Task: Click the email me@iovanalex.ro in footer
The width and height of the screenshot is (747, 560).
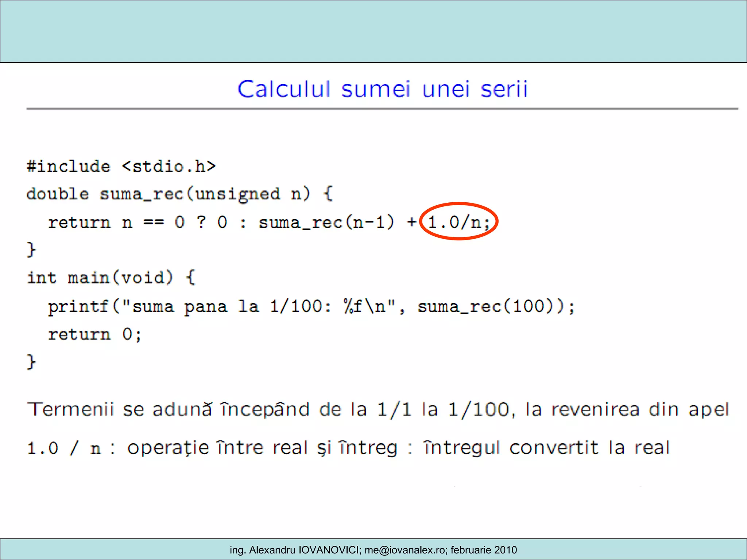Action: tap(404, 550)
